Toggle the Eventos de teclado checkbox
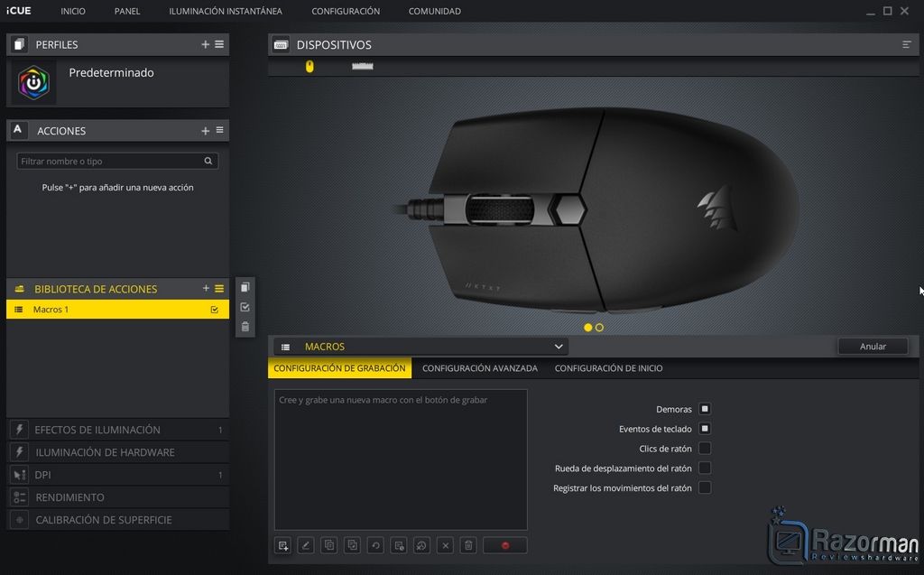This screenshot has height=575, width=924. coord(705,429)
